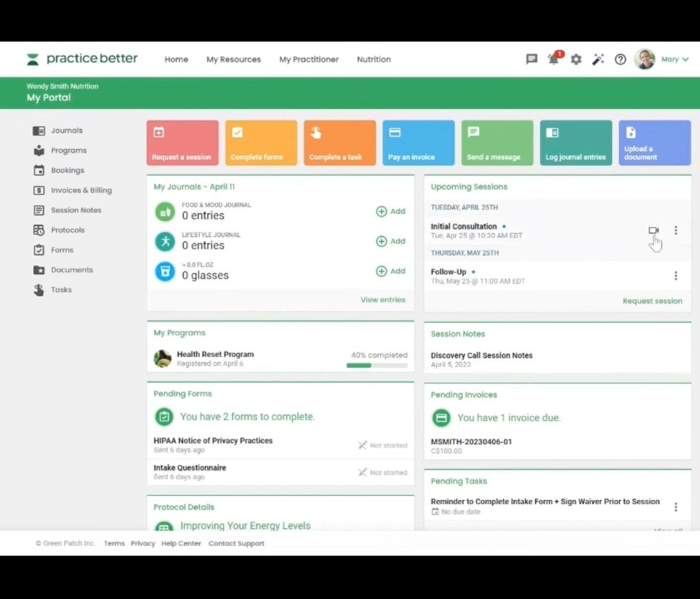Open the My Practitioner menu
The width and height of the screenshot is (700, 599).
pyautogui.click(x=309, y=60)
